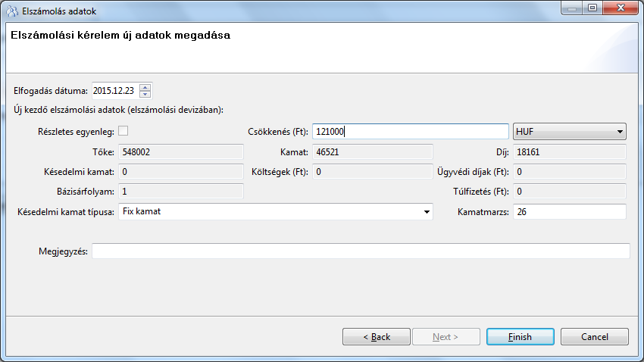The image size is (644, 362).
Task: Enable the Részletes egyenleg checkbox
Action: pos(123,131)
